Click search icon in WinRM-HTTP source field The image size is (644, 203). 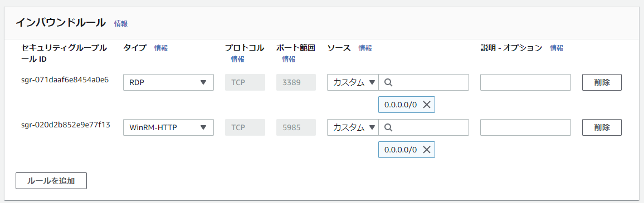(x=388, y=127)
